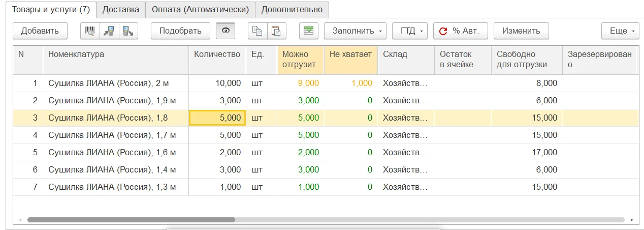Toggle the eye visibility button
This screenshot has height=230, width=644.
click(x=226, y=31)
